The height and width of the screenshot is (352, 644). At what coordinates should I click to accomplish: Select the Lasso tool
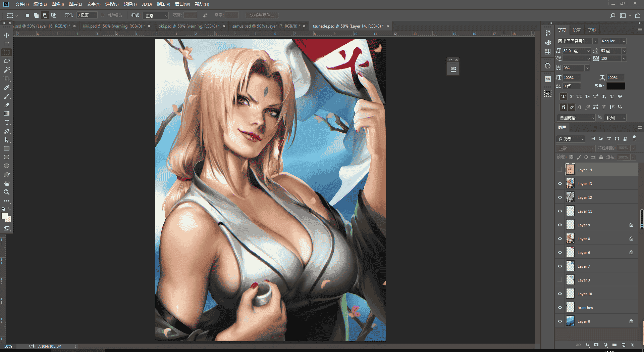tap(6, 61)
